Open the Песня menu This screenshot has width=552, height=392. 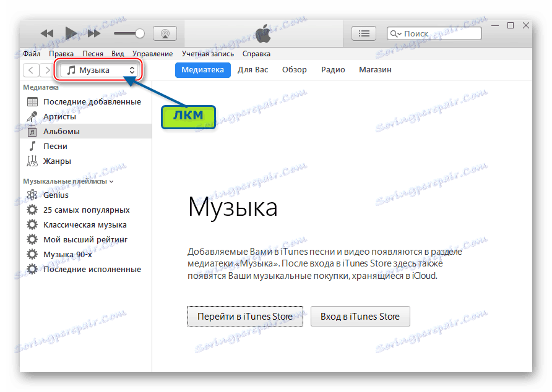coord(93,54)
